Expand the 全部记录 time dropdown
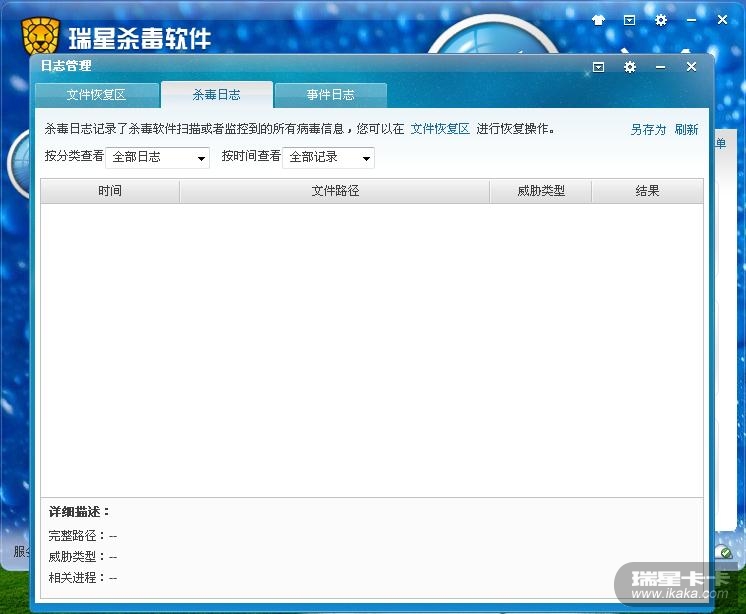The width and height of the screenshot is (746, 614). [x=328, y=157]
